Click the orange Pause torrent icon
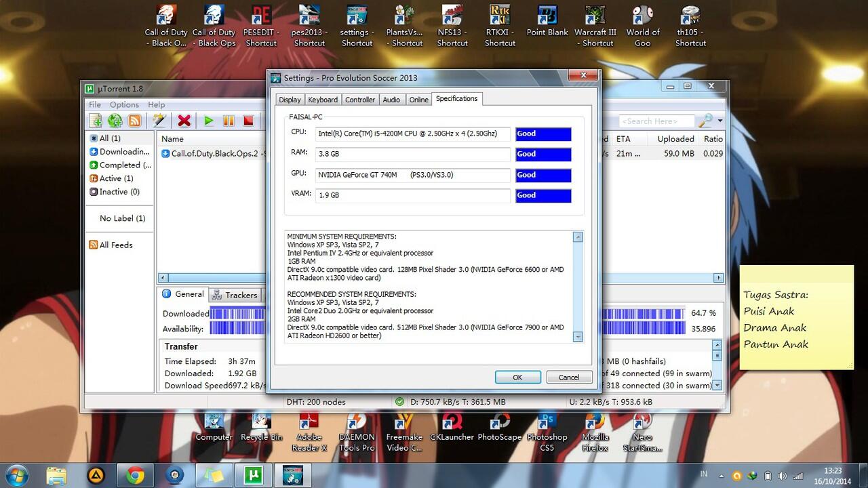Image resolution: width=868 pixels, height=488 pixels. (229, 121)
